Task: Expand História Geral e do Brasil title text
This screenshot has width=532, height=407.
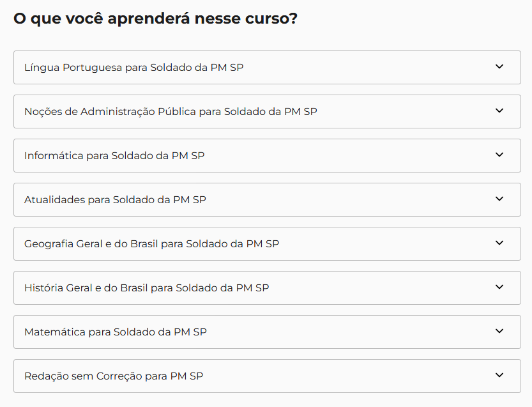Action: [x=146, y=288]
